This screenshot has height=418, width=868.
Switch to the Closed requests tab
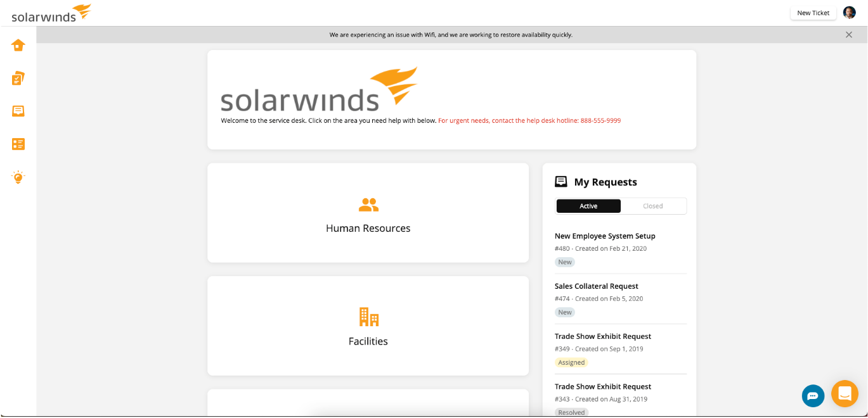click(652, 206)
